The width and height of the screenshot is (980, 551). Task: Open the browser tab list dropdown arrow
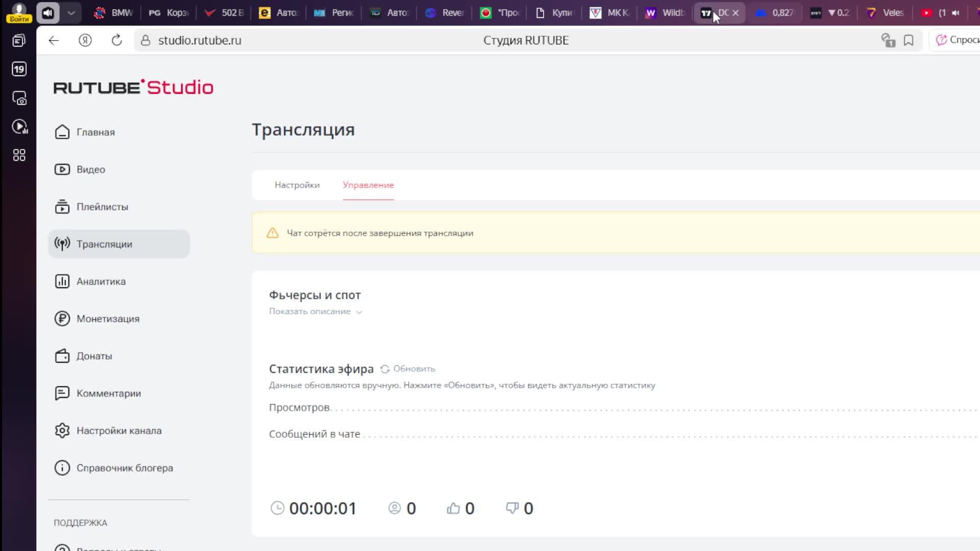(71, 13)
